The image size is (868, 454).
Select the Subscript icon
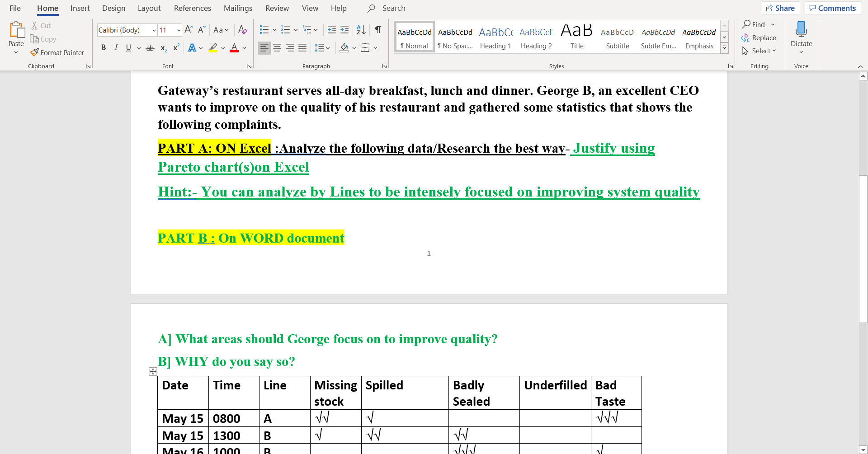(x=163, y=48)
